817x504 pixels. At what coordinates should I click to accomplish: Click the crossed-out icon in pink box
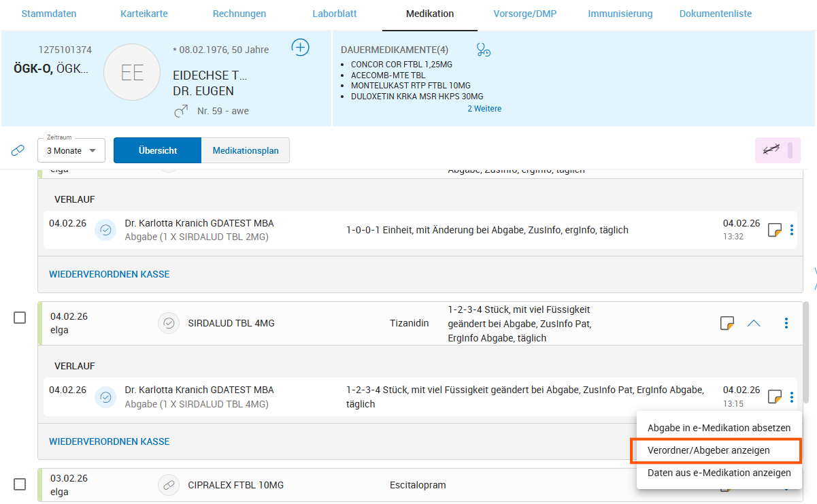tap(771, 150)
